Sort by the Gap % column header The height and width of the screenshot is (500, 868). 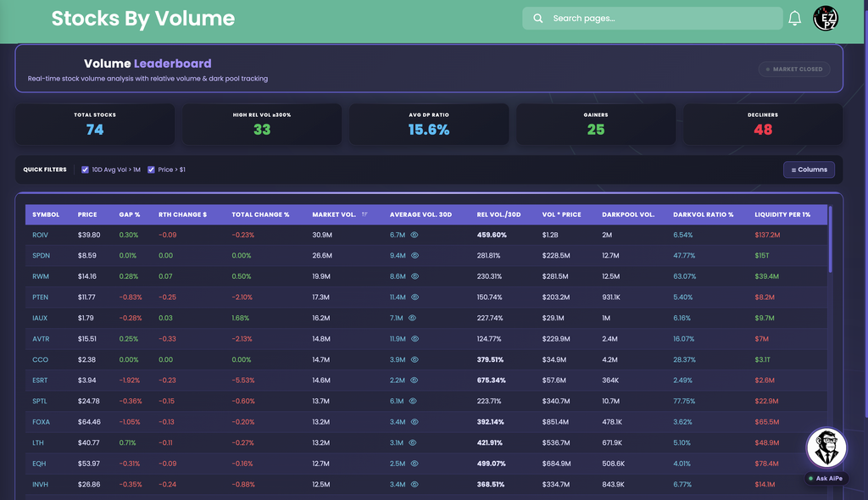[130, 214]
